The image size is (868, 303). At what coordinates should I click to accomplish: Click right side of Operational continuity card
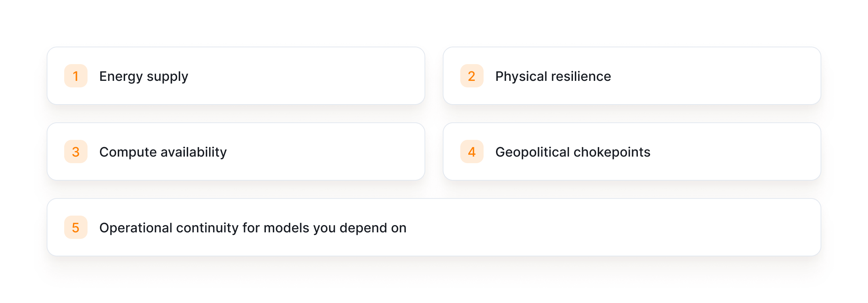tap(693, 227)
